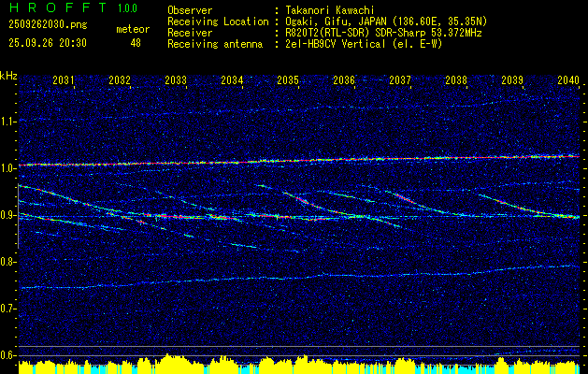
Task: Click the 2032 time marker
Action: point(120,80)
